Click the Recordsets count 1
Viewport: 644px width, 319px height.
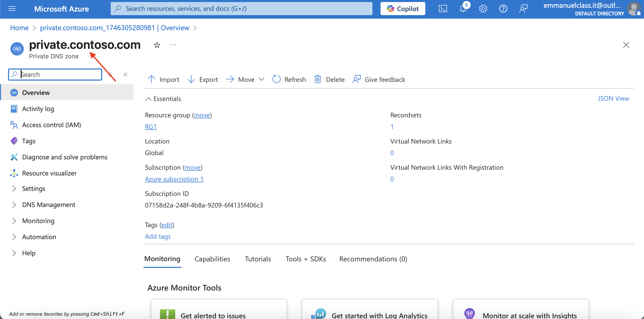[x=392, y=127]
